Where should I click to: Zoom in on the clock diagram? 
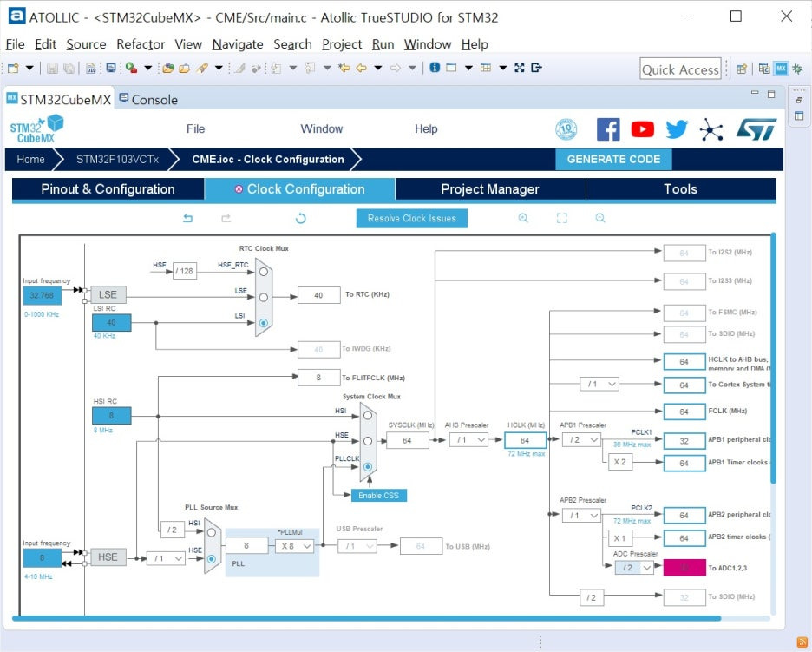coord(523,218)
